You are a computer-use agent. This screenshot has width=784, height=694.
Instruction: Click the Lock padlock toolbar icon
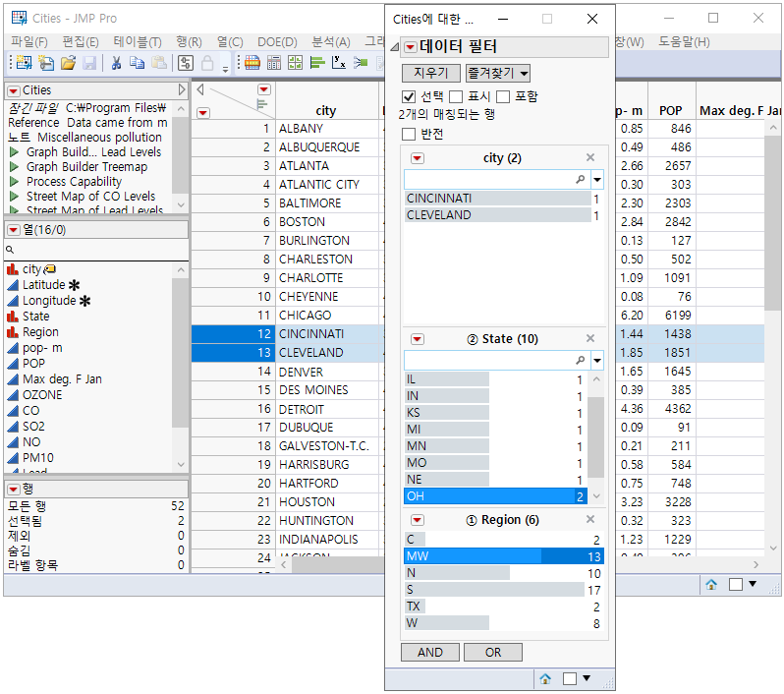point(207,63)
